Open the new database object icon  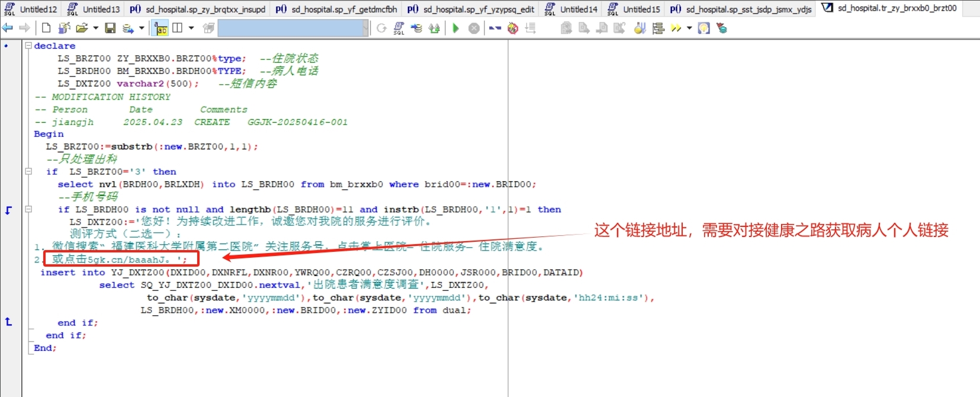(x=65, y=28)
